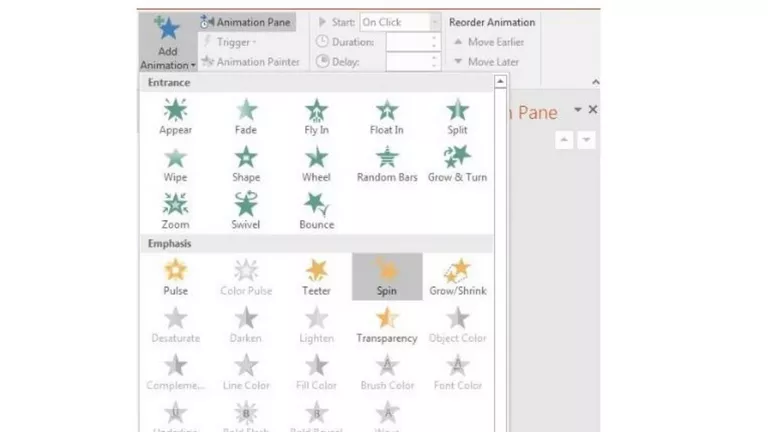Viewport: 768px width, 432px height.
Task: Select the Swivel entrance animation
Action: (246, 211)
